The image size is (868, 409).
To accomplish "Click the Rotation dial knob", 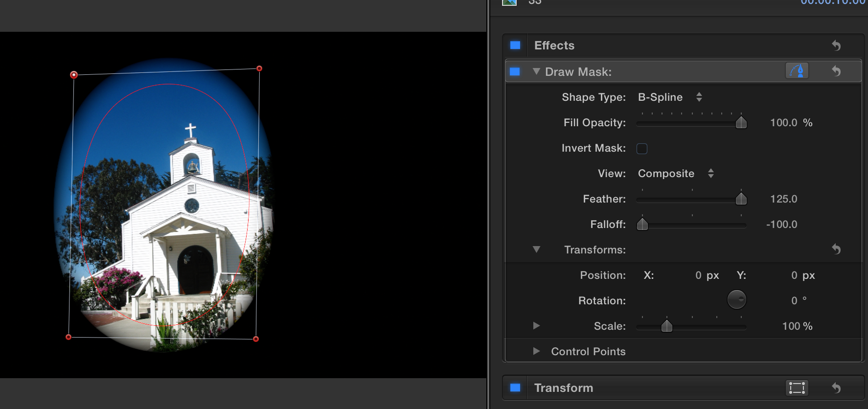I will click(736, 300).
